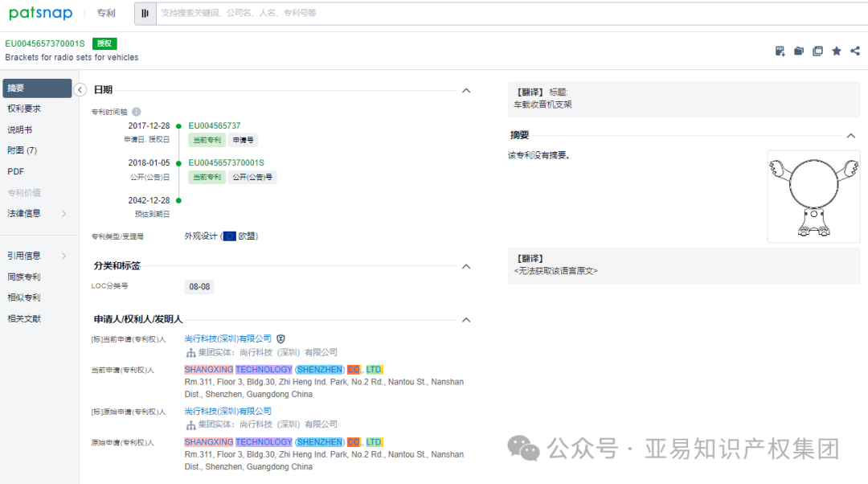
Task: Click the shield icon next to the applicant name
Action: pyautogui.click(x=280, y=338)
